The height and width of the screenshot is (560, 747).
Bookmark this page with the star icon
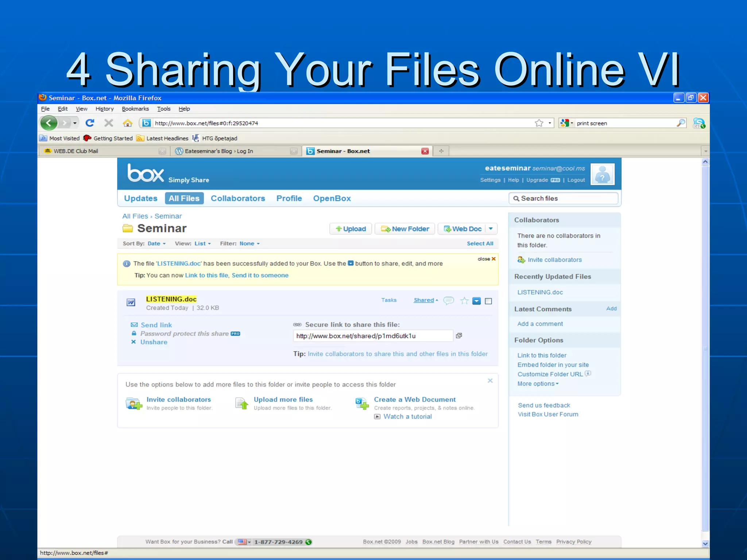click(x=539, y=123)
